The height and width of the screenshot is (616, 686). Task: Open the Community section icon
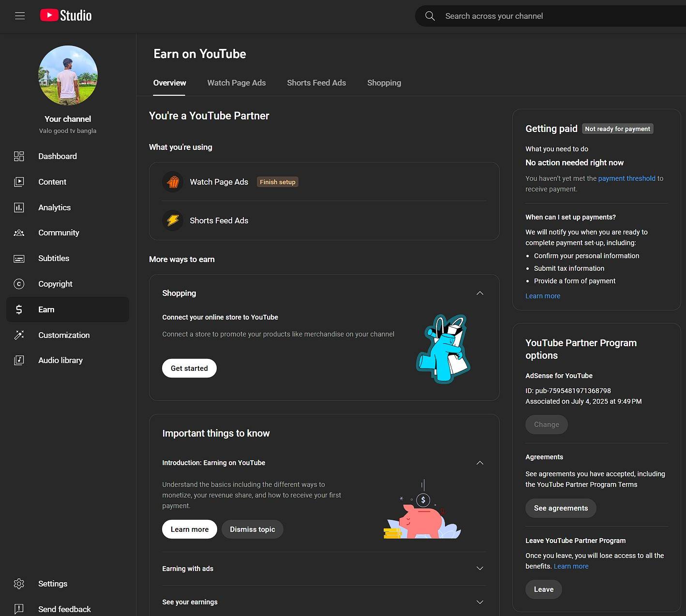pyautogui.click(x=19, y=233)
